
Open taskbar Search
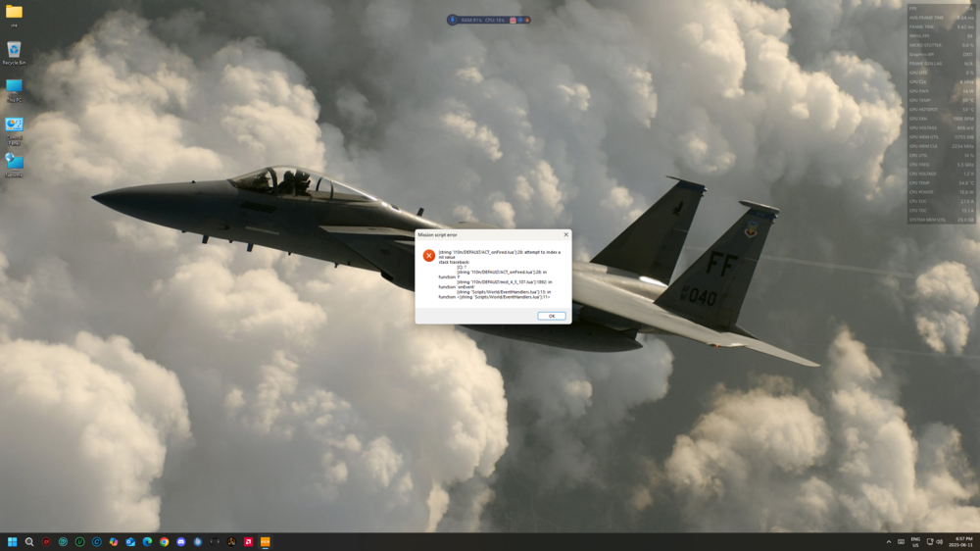click(28, 541)
